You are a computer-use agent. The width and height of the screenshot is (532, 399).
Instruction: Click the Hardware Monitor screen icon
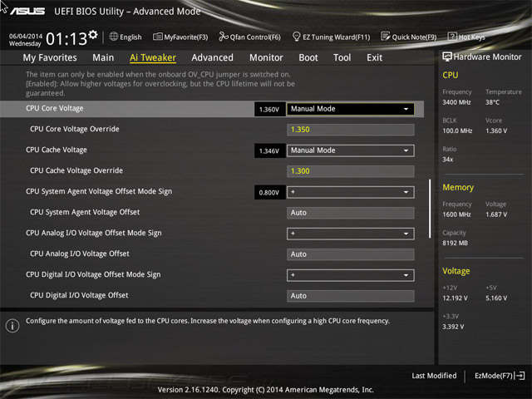click(x=447, y=57)
